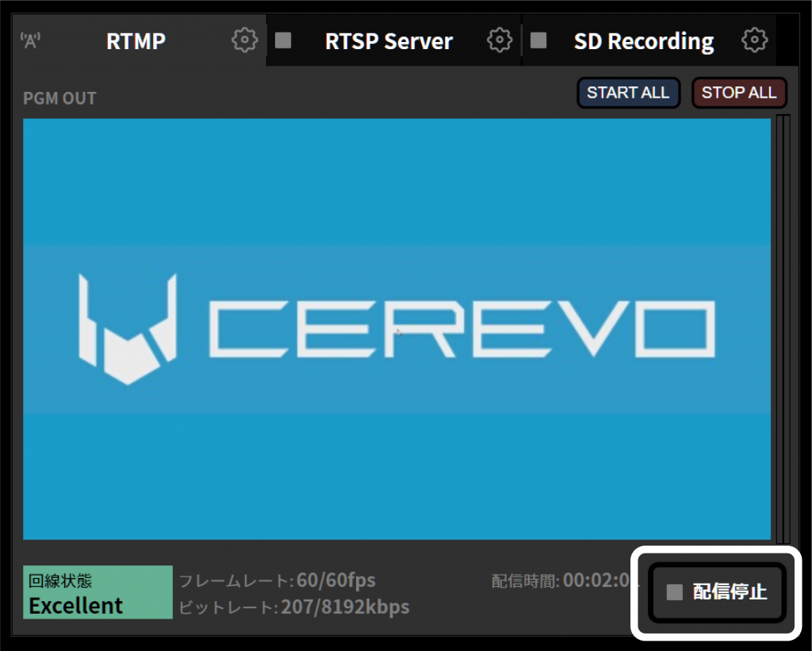Open RTMP settings gear icon
The width and height of the screenshot is (812, 651).
click(244, 40)
